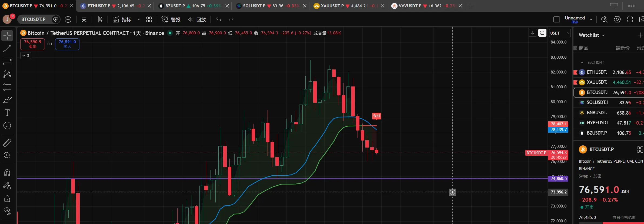The width and height of the screenshot is (644, 224).
Task: Open the emoji and icons tool
Action: pos(7,126)
